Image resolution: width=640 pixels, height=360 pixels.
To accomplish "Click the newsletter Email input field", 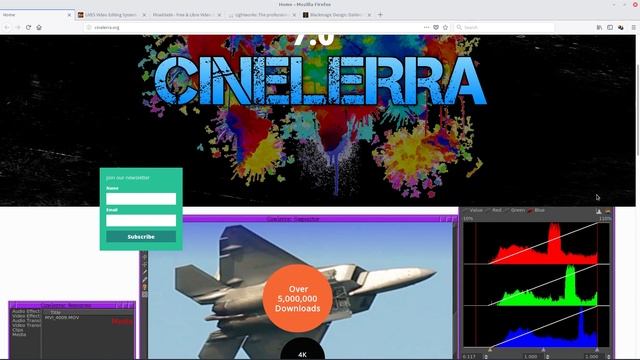I will (x=141, y=220).
